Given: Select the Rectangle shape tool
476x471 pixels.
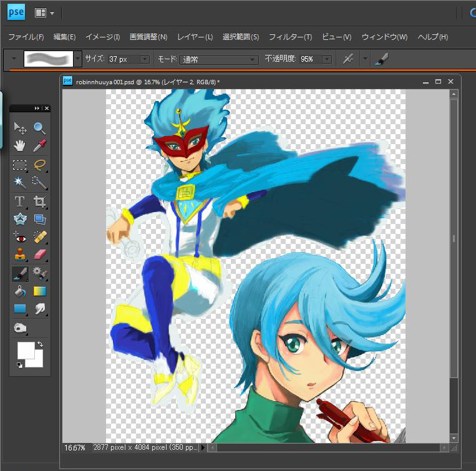Looking at the screenshot, I should 20,309.
